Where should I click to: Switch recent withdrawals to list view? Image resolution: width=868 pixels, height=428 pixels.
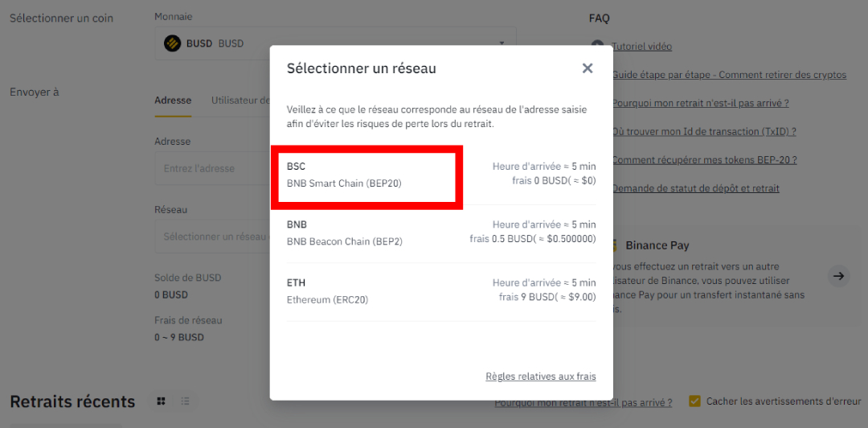pos(186,401)
